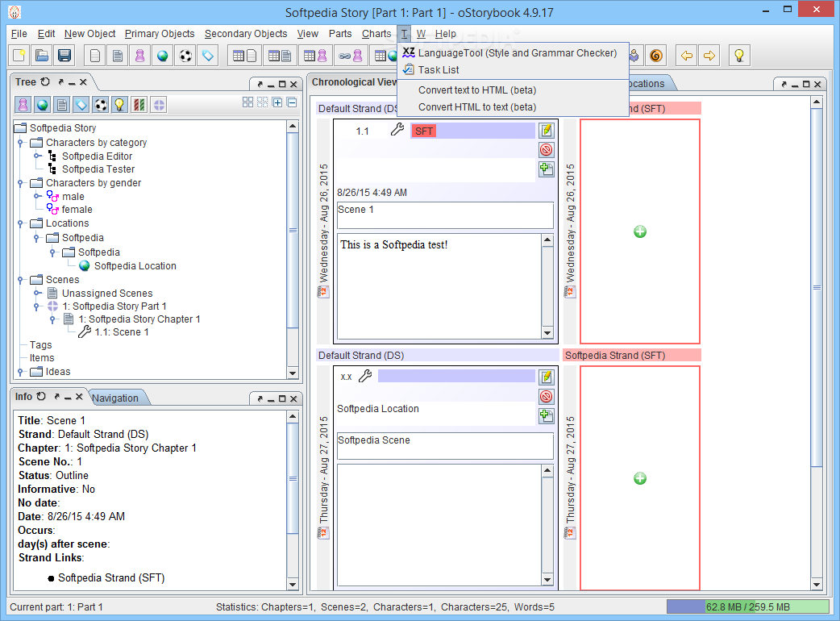Toggle ideas lightbulb filter in Tree toolbar

(120, 105)
